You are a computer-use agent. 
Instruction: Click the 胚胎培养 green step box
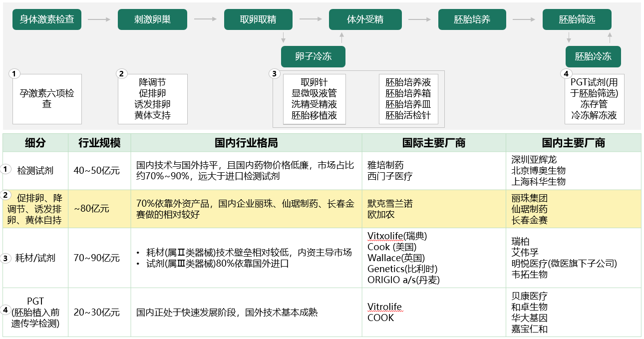tap(472, 19)
